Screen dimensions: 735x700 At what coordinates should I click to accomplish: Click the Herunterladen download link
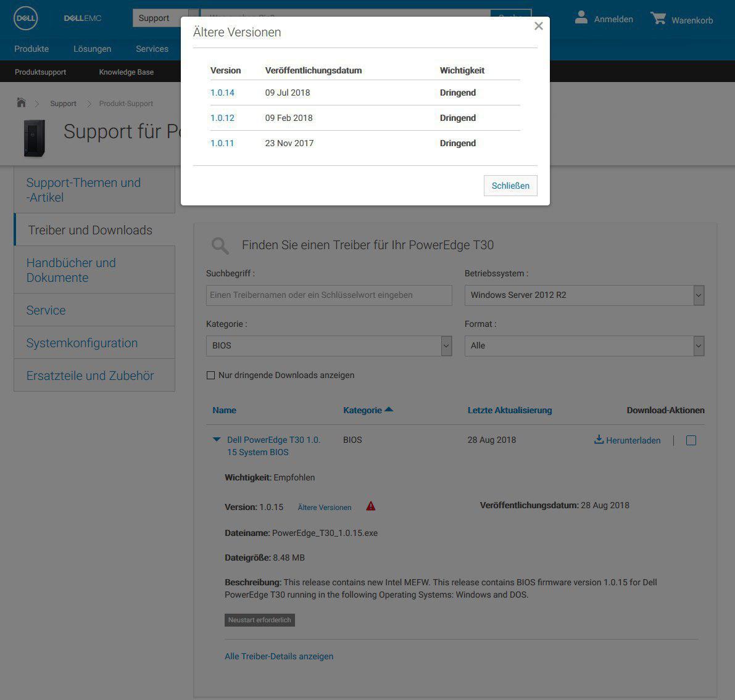[633, 440]
